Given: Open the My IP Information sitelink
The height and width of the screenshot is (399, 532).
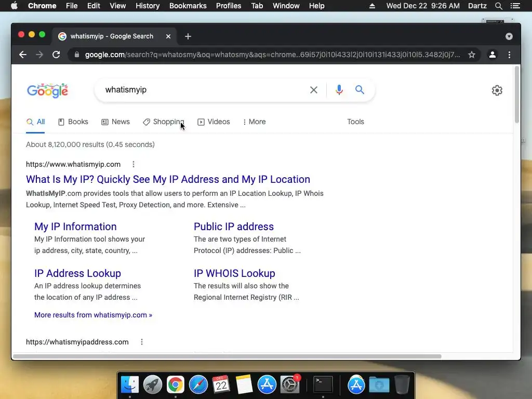Looking at the screenshot, I should [75, 227].
